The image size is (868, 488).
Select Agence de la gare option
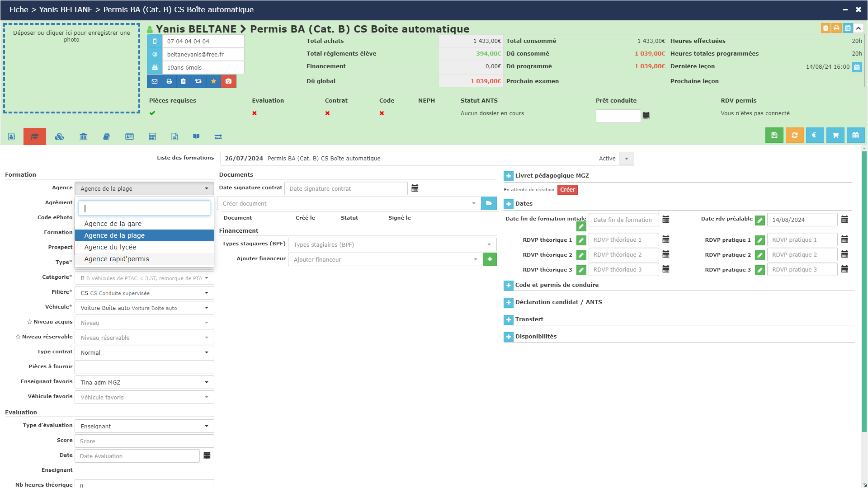tap(144, 224)
